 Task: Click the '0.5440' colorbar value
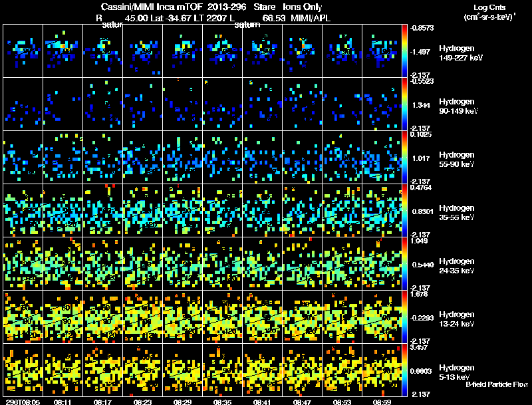(x=423, y=265)
